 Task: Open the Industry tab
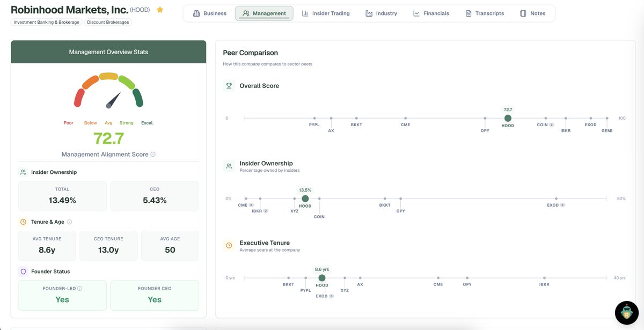(382, 13)
